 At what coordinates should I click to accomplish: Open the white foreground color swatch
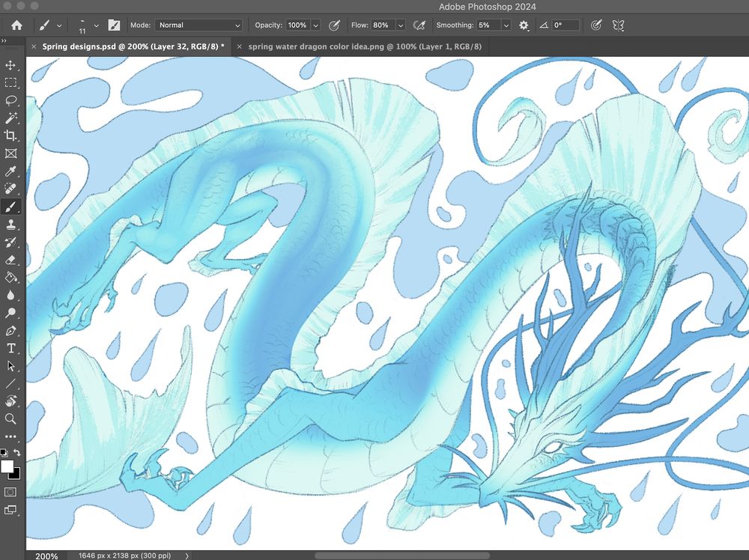[8, 466]
